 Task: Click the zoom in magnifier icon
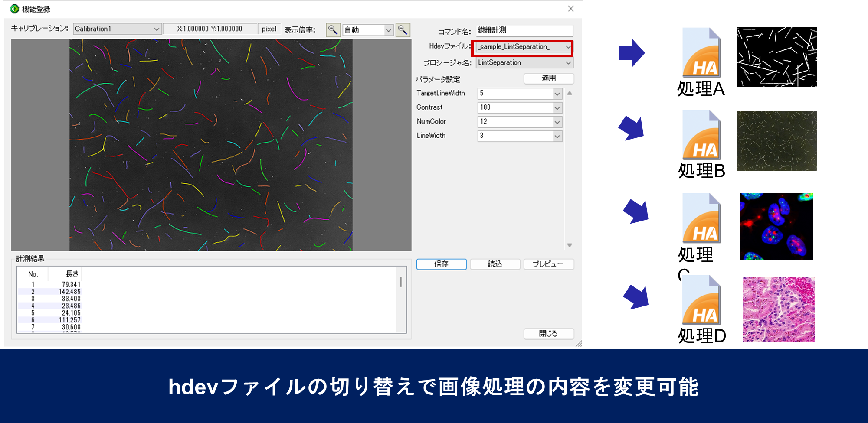333,30
